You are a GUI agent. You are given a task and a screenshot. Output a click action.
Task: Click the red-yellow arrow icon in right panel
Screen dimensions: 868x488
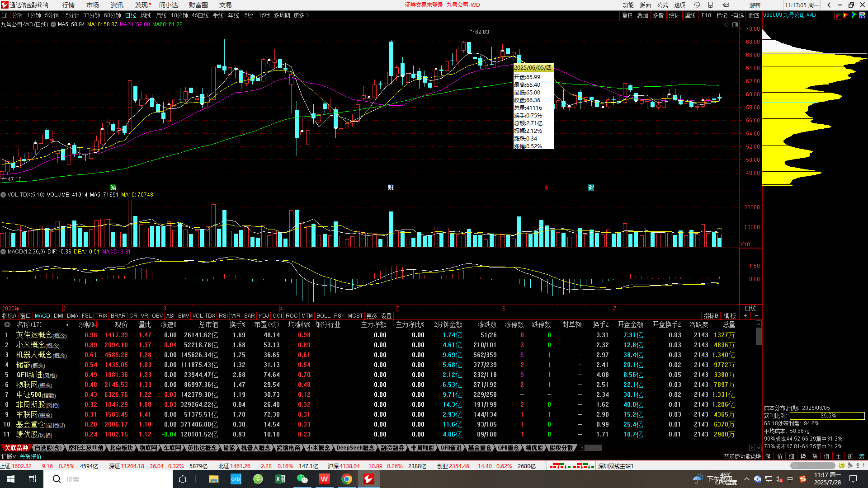[x=846, y=15]
